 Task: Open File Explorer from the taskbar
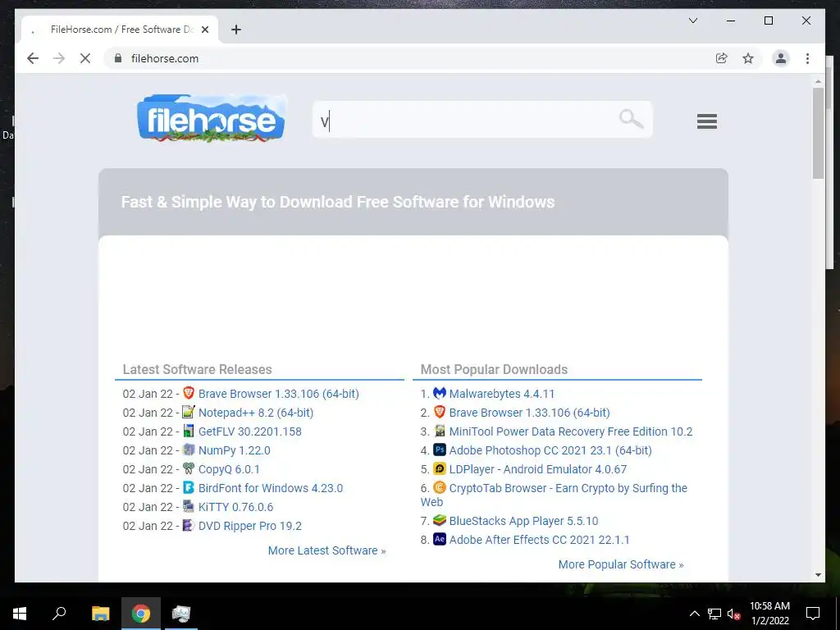[x=100, y=614]
